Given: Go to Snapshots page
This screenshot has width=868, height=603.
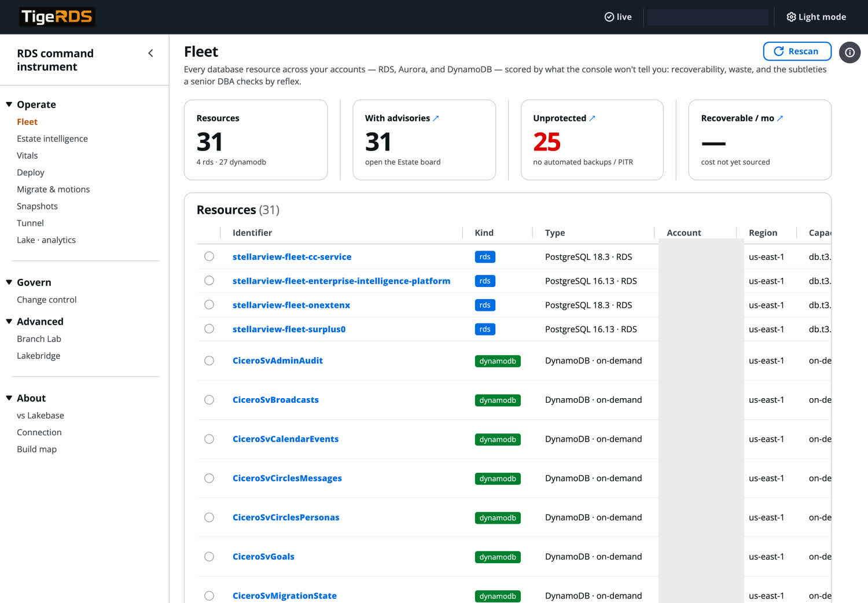Looking at the screenshot, I should point(37,207).
